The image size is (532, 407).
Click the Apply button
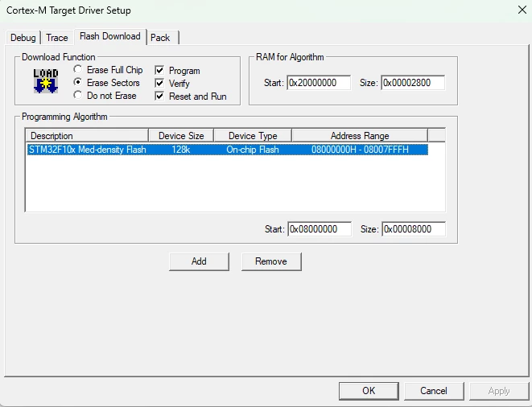tap(499, 391)
